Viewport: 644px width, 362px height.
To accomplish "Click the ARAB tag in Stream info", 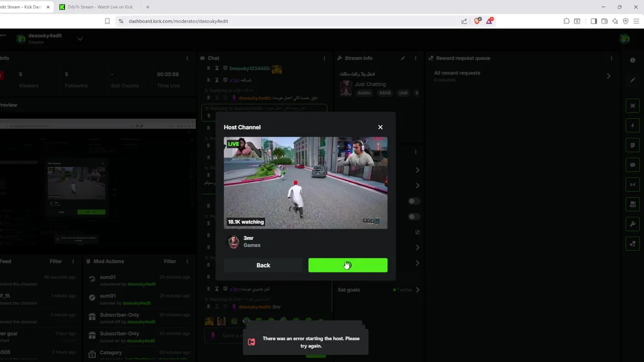I will (385, 93).
